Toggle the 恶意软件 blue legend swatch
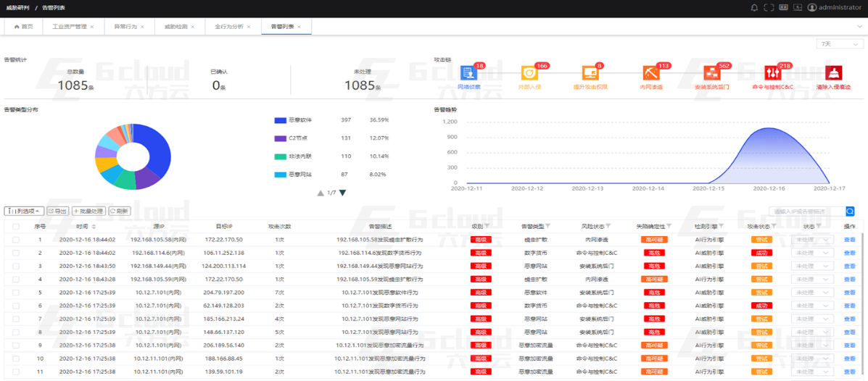 [280, 120]
